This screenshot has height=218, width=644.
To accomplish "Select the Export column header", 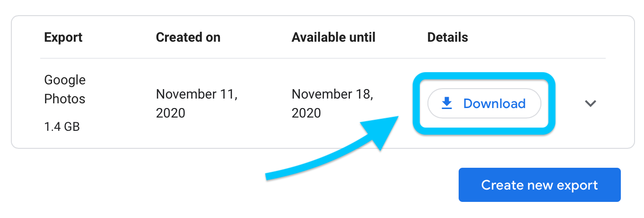I will click(x=63, y=37).
